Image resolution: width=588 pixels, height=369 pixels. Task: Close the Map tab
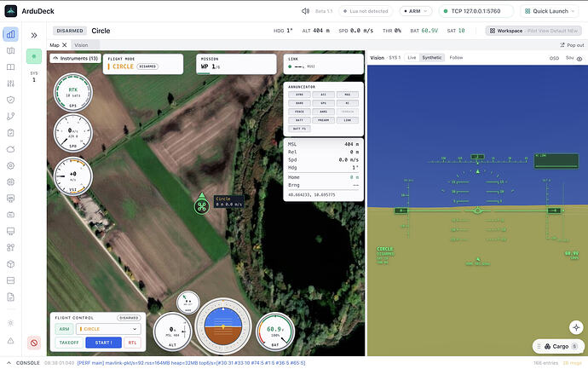click(x=65, y=45)
